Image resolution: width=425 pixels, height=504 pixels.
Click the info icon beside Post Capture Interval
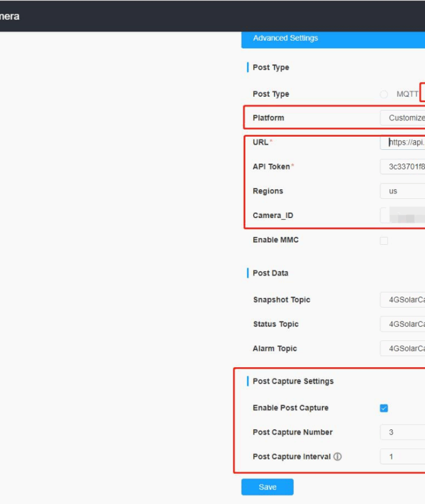click(337, 457)
